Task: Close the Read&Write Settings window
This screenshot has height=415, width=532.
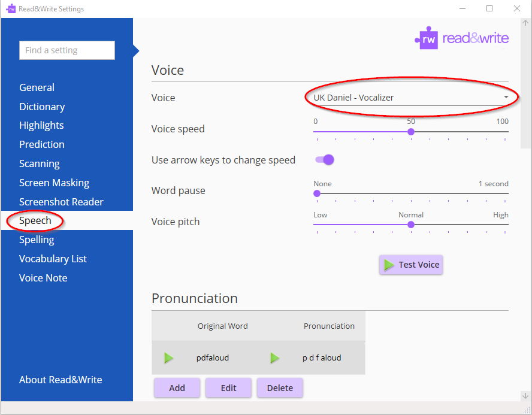Action: 517,8
